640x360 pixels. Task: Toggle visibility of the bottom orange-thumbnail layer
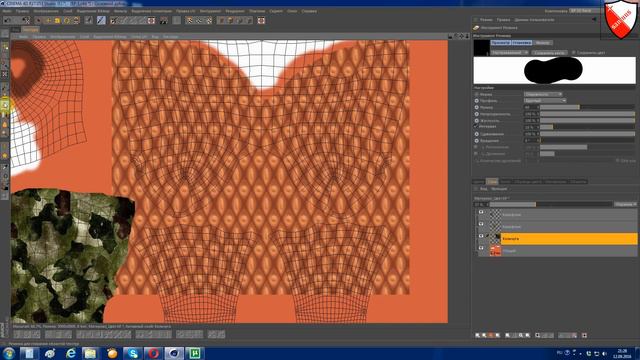tap(481, 248)
